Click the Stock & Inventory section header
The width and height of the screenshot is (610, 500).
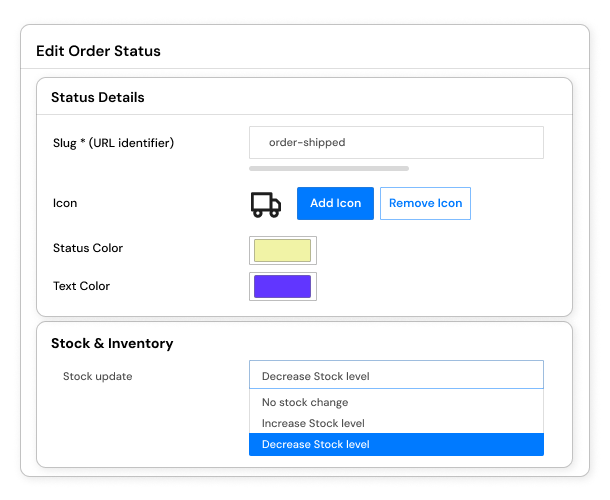pos(112,343)
